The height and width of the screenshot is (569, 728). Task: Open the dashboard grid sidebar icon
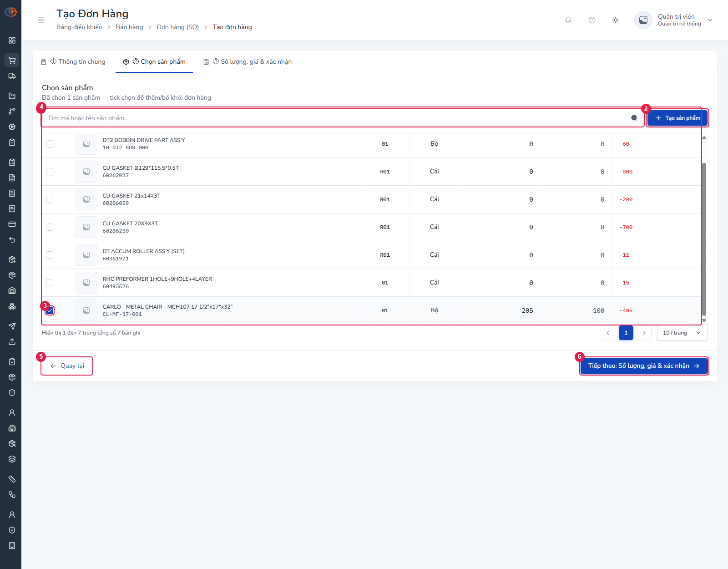coord(12,40)
